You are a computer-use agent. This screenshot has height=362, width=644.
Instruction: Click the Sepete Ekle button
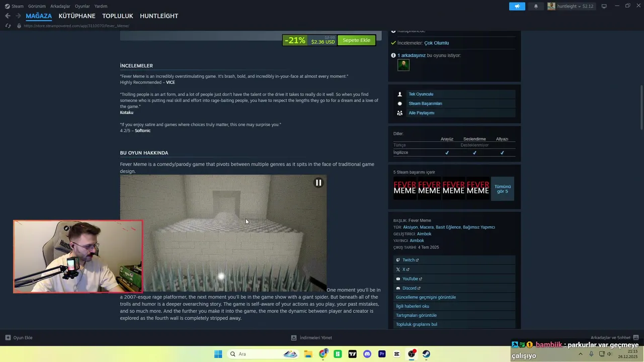pyautogui.click(x=356, y=40)
